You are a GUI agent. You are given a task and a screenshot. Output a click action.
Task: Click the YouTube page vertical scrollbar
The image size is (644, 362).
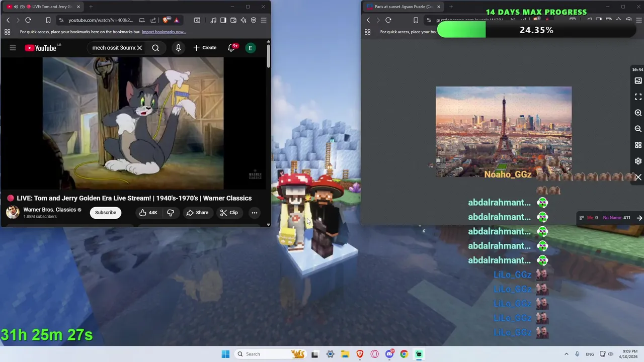coord(269,56)
